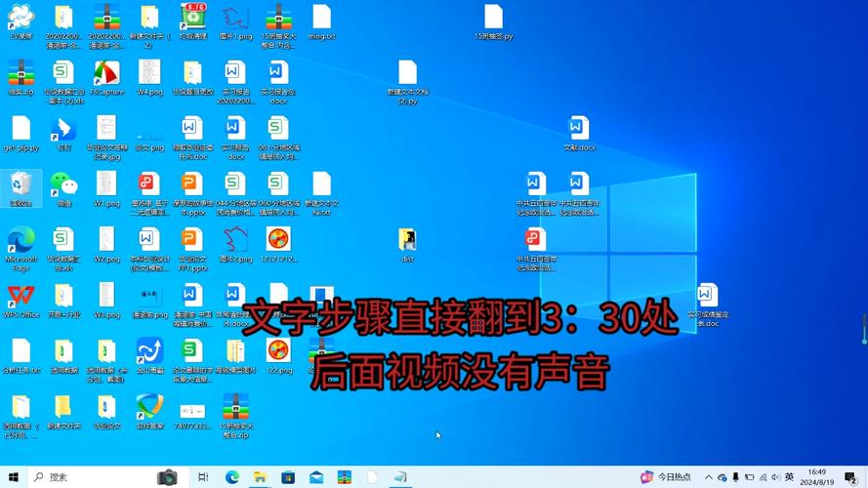Launch Edge from the taskbar
868x488 pixels.
coord(232,477)
